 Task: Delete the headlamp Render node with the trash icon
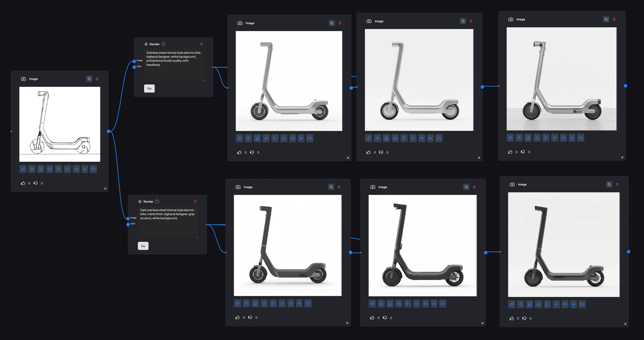click(202, 44)
